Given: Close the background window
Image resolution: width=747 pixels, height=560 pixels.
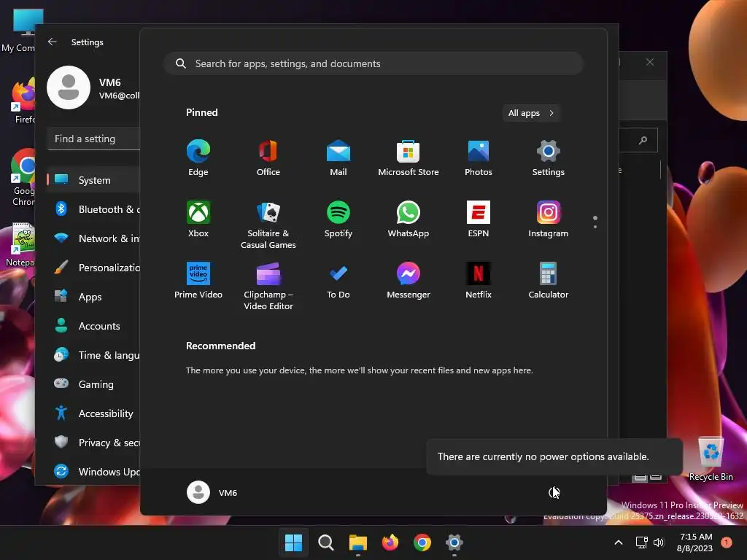Looking at the screenshot, I should tap(650, 62).
